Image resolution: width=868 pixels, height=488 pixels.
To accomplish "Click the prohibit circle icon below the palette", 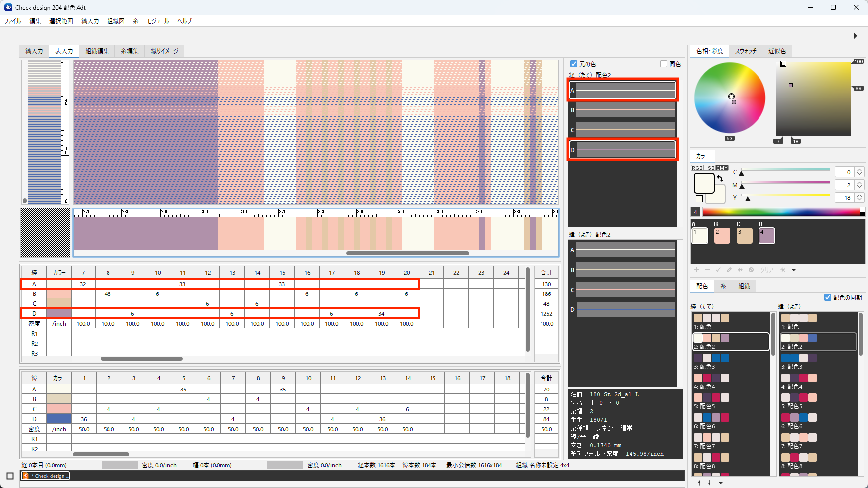I will (x=751, y=270).
